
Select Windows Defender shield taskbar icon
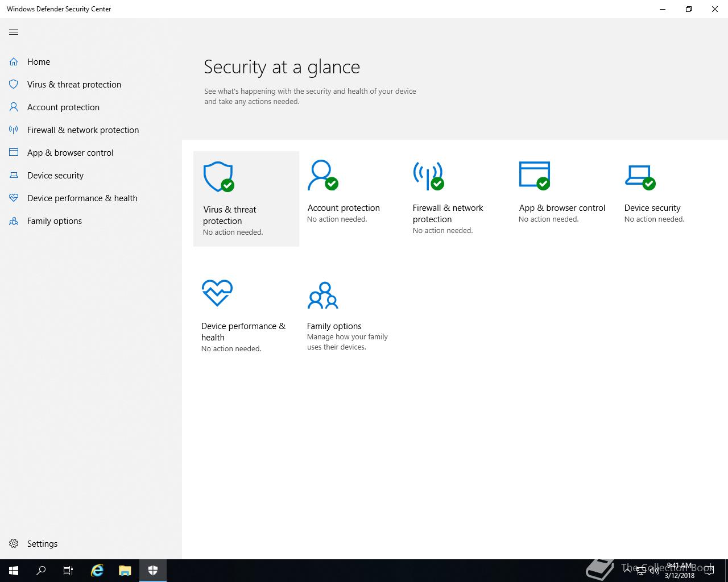[x=152, y=571]
